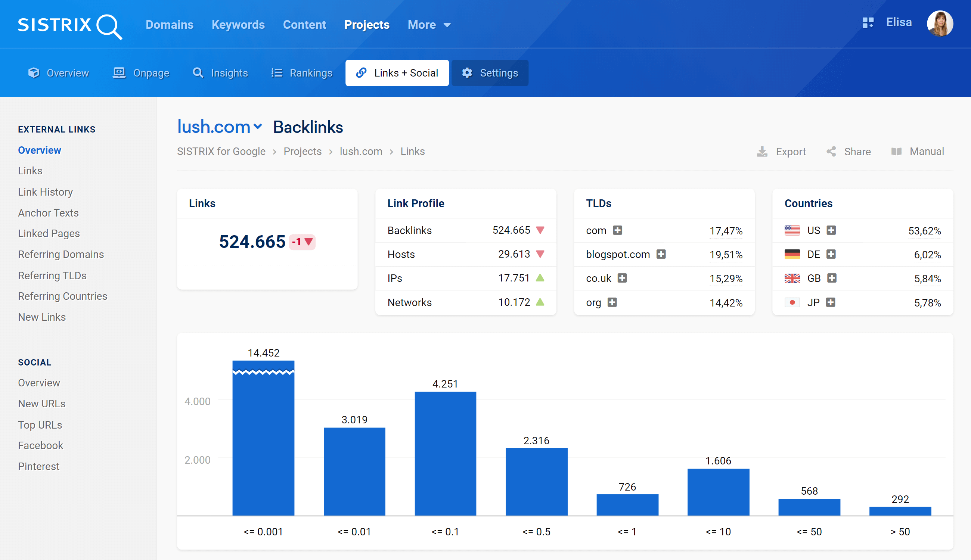Image resolution: width=971 pixels, height=560 pixels.
Task: Click the IPs value 17.751
Action: (514, 278)
